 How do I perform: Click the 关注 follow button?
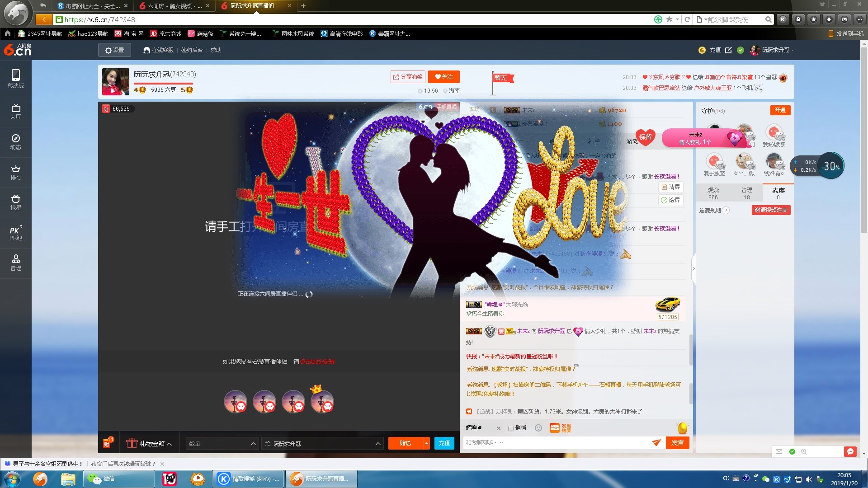(x=444, y=77)
